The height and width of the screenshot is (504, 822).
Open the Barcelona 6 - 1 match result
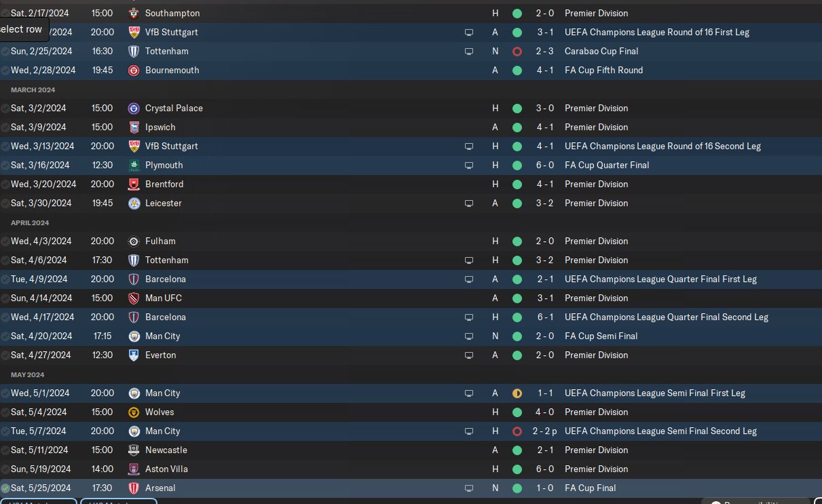click(x=544, y=317)
